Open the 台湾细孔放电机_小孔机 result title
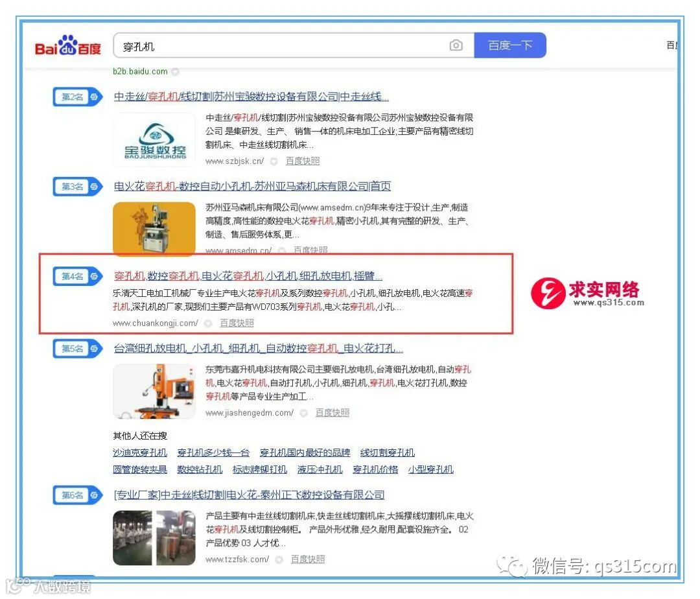Image resolution: width=700 pixels, height=599 pixels. click(258, 348)
